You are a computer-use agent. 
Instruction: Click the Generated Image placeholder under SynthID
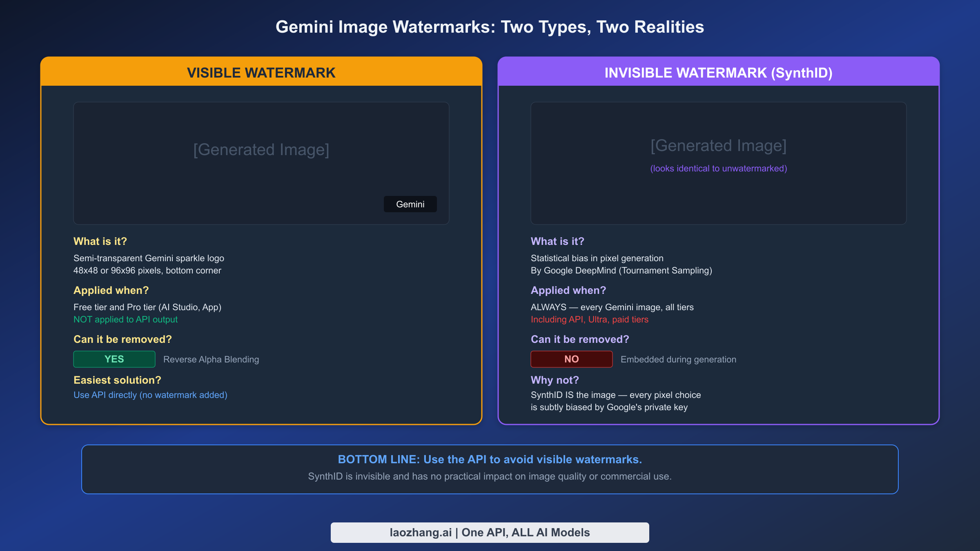click(719, 145)
